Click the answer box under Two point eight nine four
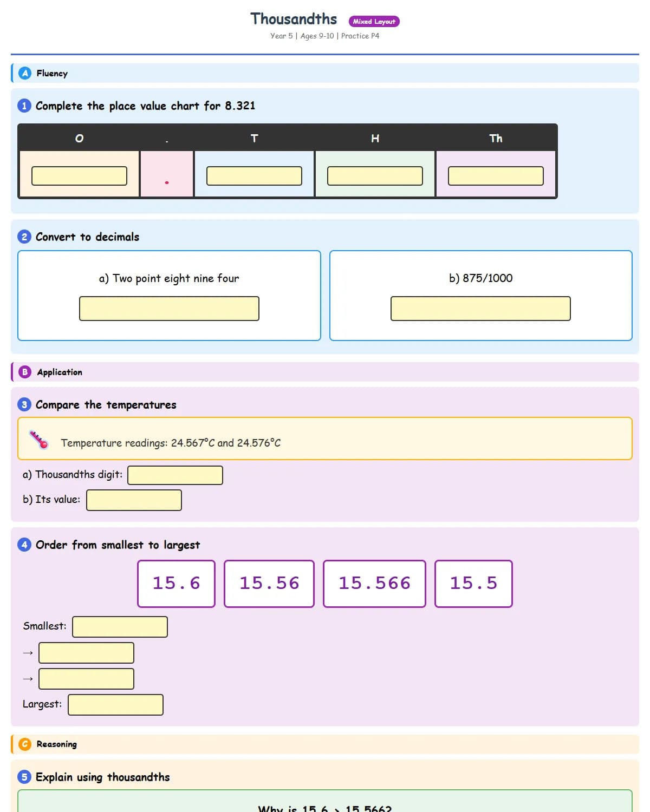 coord(169,309)
